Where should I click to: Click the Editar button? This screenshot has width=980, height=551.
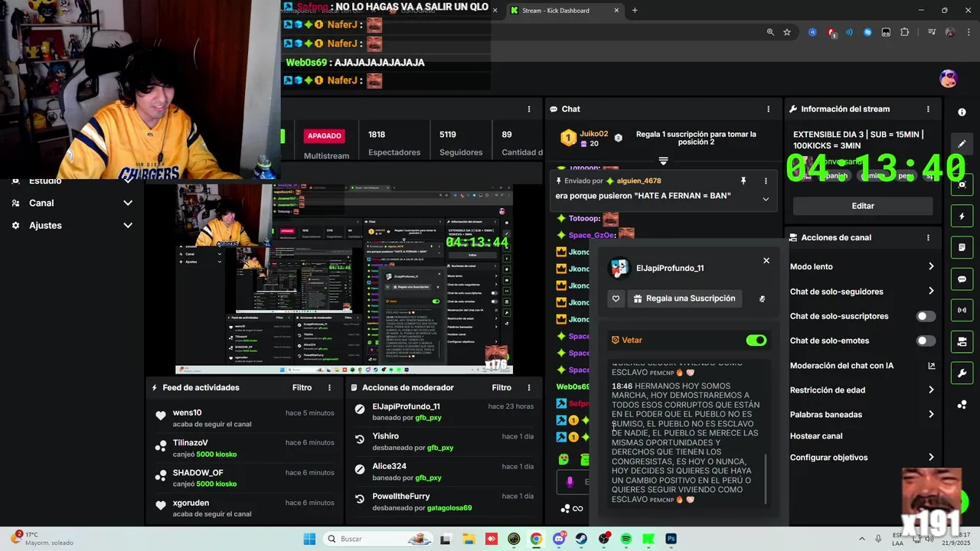coord(863,206)
